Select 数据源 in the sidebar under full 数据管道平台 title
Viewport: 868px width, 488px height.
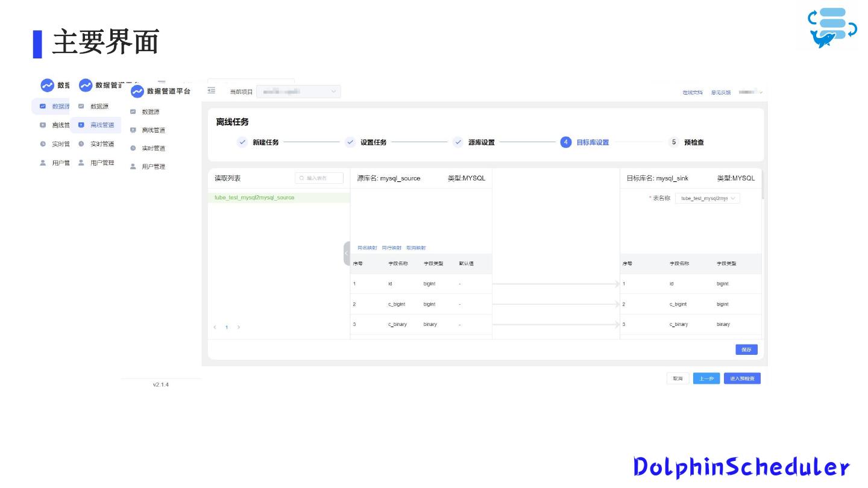[151, 111]
